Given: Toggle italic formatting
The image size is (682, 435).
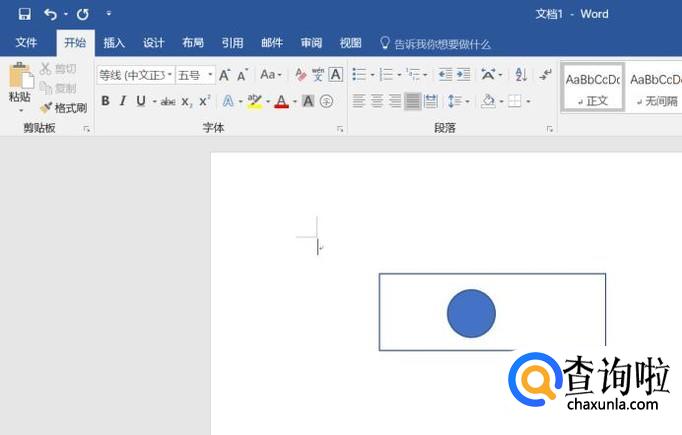Looking at the screenshot, I should pos(123,101).
